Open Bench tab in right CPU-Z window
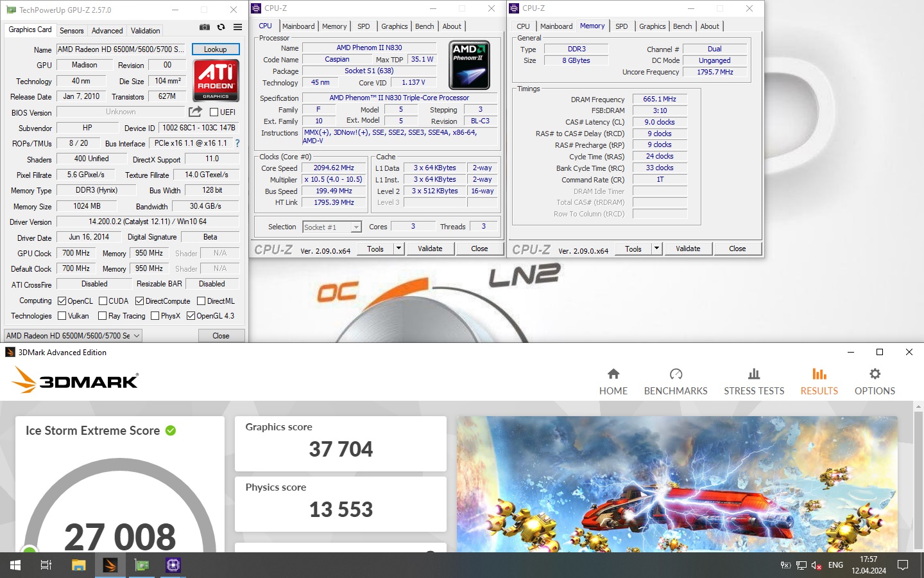The height and width of the screenshot is (578, 924). [683, 26]
